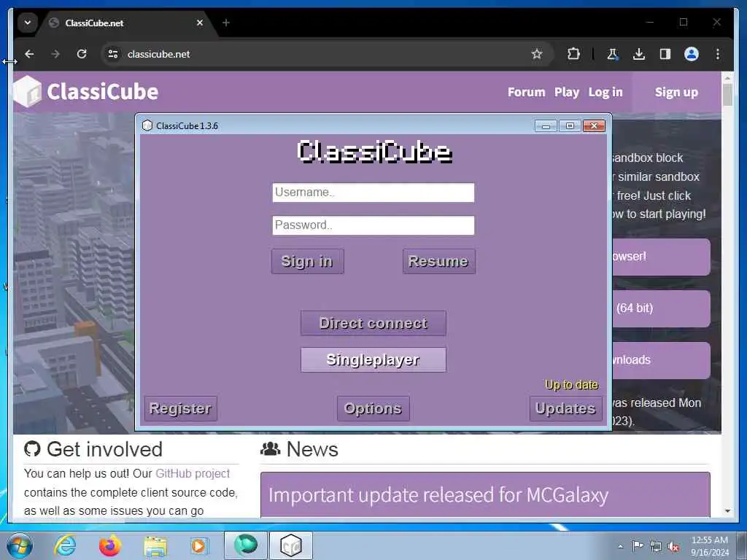Click the people icon beside News
Screen dimensions: 747x560
pos(270,449)
